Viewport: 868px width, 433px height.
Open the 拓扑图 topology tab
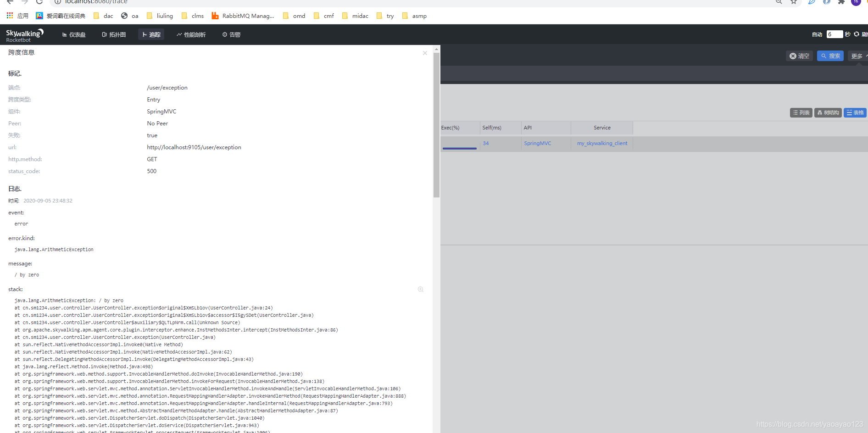tap(114, 34)
